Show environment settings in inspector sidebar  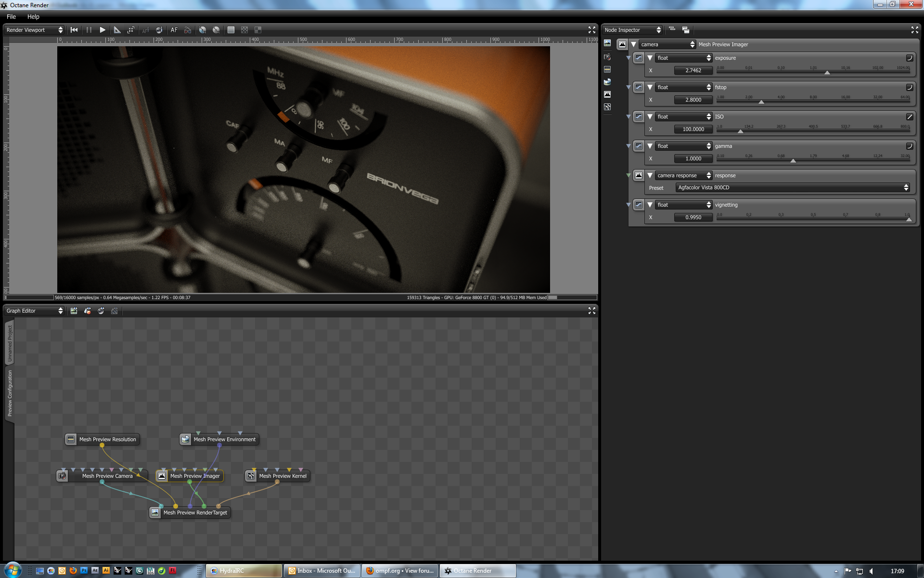point(607,82)
